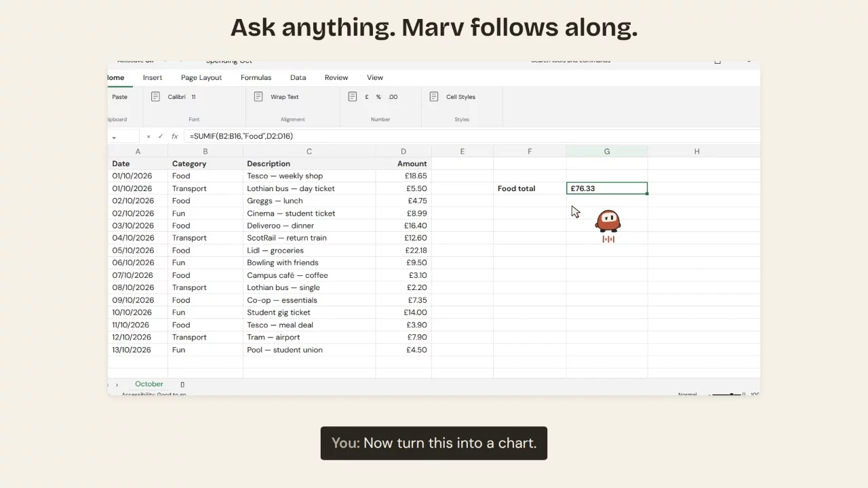The width and height of the screenshot is (868, 488).
Task: Toggle Wrap Text in the Alignment group
Action: pos(285,97)
